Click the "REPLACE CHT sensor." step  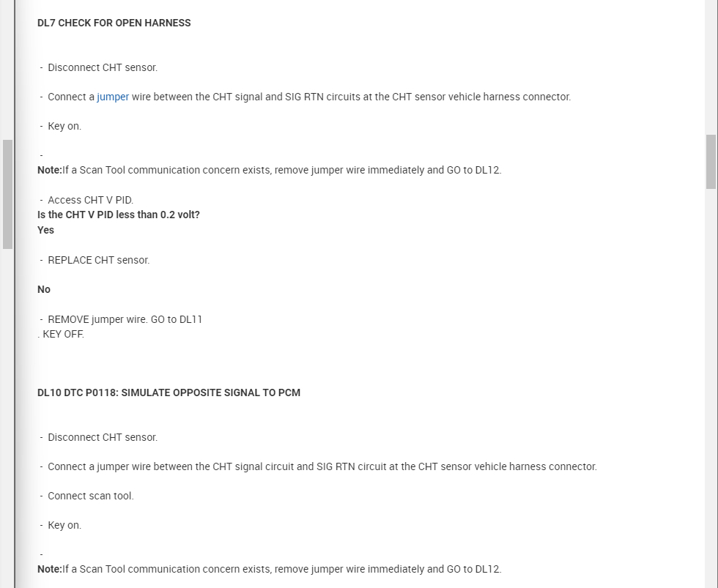point(98,260)
